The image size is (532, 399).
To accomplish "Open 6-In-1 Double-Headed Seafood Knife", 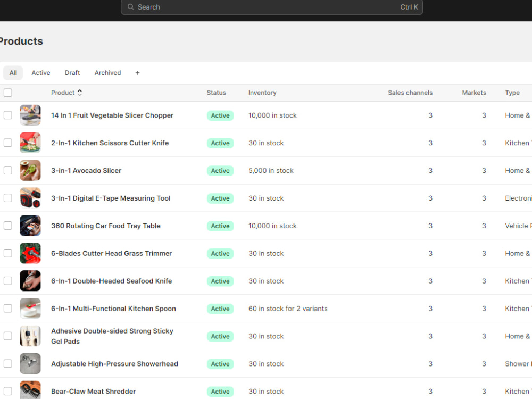I will pos(111,281).
